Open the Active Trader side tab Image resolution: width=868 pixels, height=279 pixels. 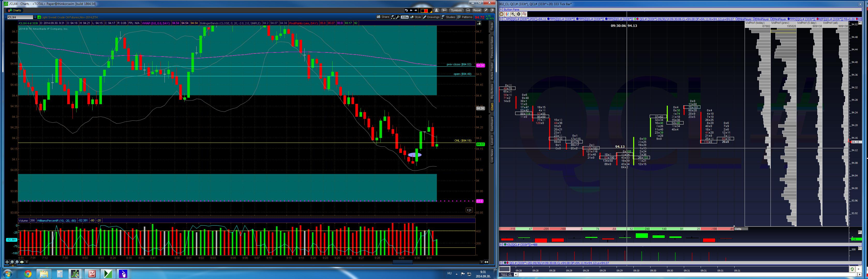(x=492, y=71)
